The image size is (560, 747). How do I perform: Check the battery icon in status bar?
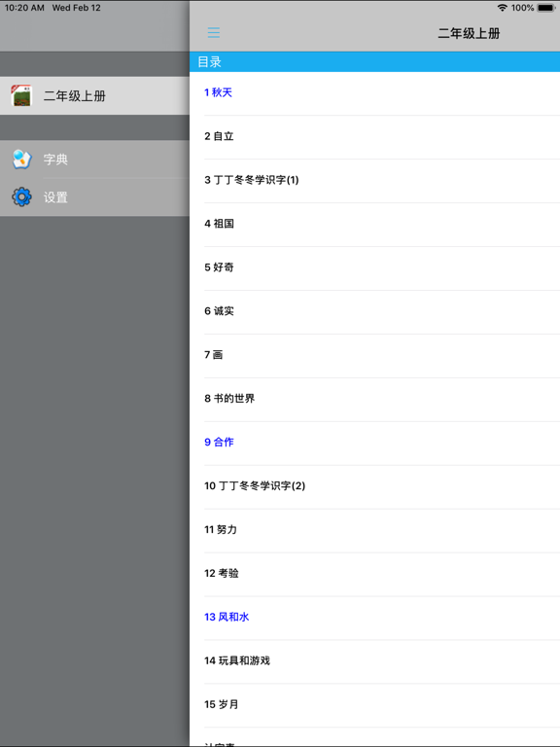tap(545, 8)
